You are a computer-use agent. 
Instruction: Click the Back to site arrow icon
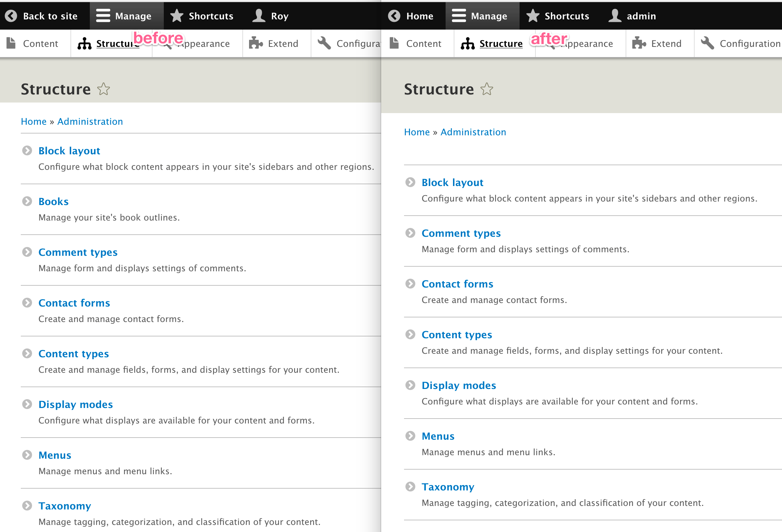(x=11, y=16)
